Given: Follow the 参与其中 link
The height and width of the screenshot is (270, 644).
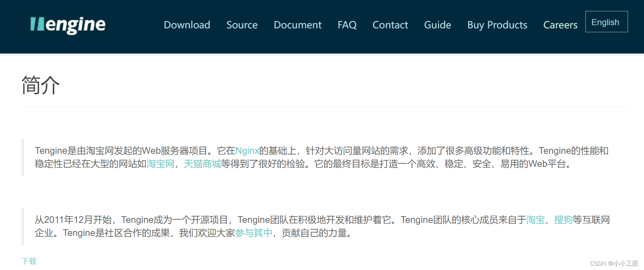Looking at the screenshot, I should pyautogui.click(x=254, y=233).
